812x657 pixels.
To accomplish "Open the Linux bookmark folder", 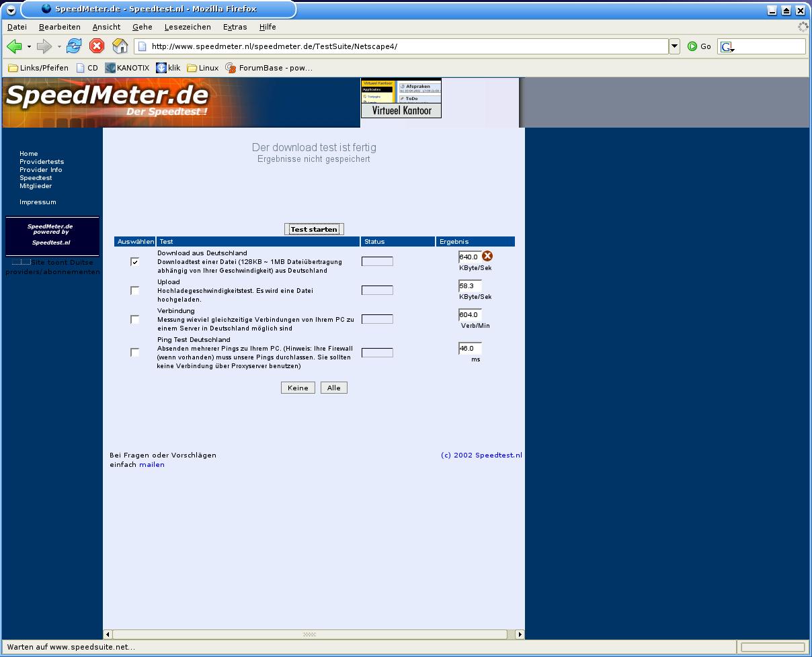I will (x=202, y=68).
